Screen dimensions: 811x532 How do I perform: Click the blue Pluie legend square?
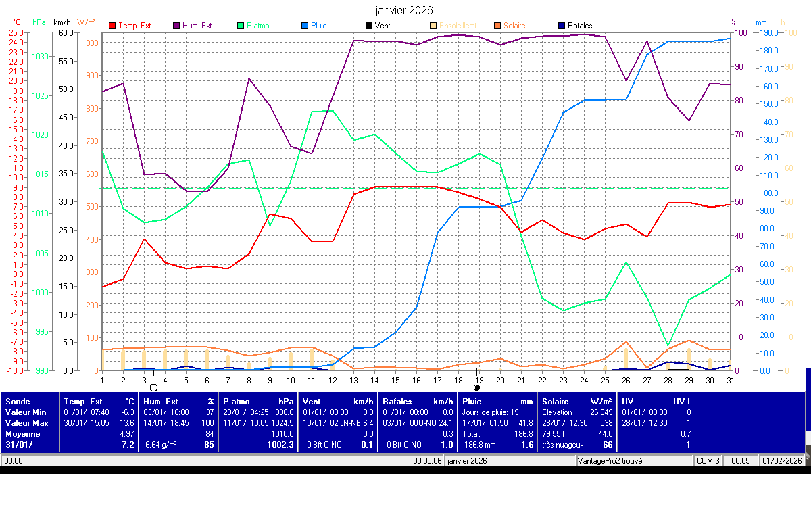click(x=305, y=26)
